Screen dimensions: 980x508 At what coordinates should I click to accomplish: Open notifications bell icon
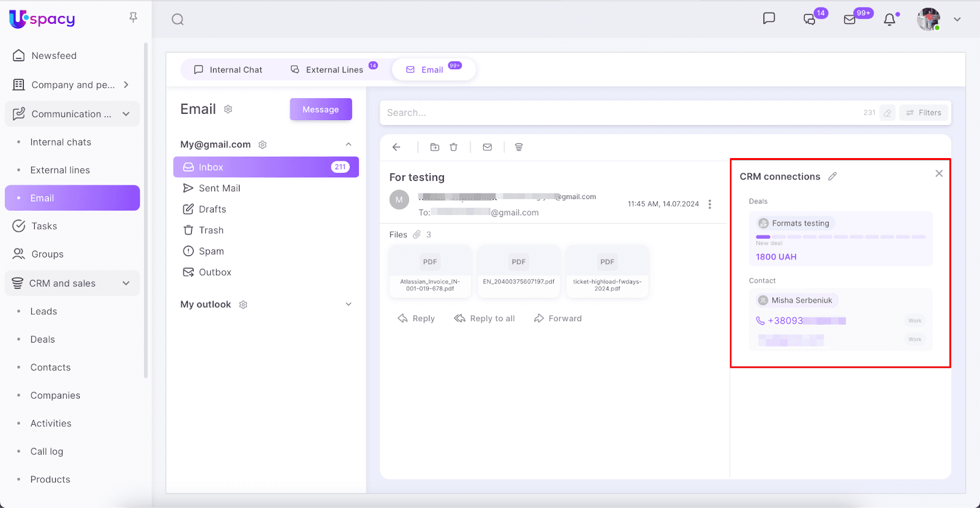pos(889,20)
